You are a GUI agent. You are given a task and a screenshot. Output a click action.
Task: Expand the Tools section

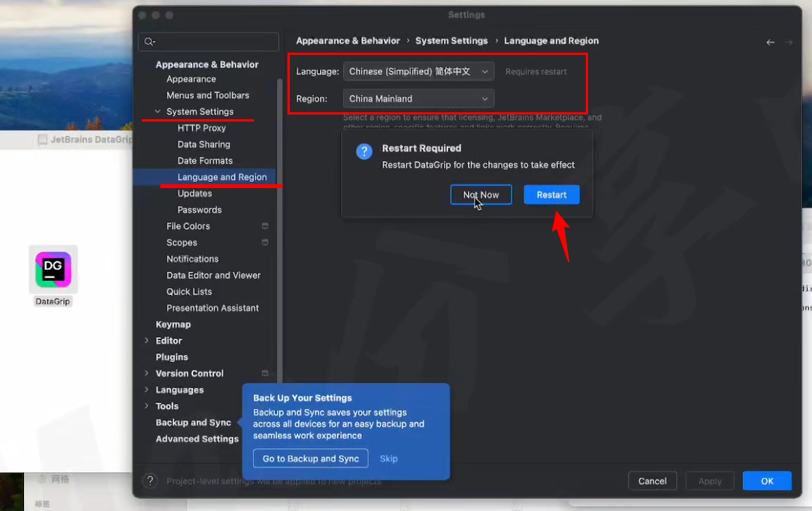[146, 406]
